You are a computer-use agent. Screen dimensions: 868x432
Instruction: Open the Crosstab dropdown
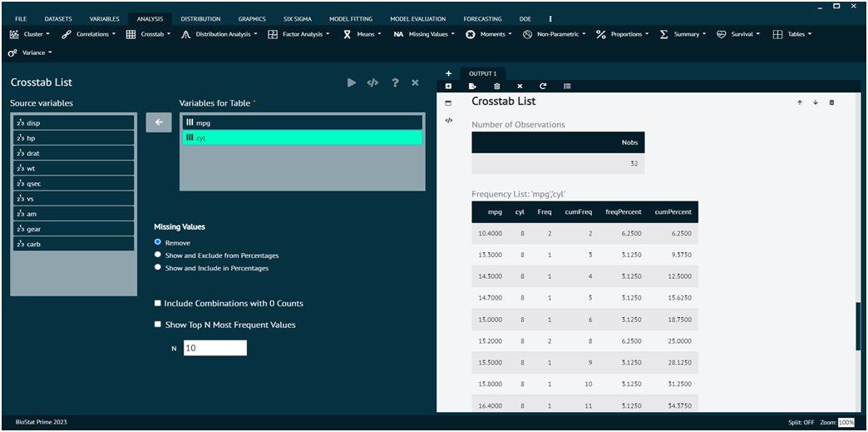coord(148,34)
